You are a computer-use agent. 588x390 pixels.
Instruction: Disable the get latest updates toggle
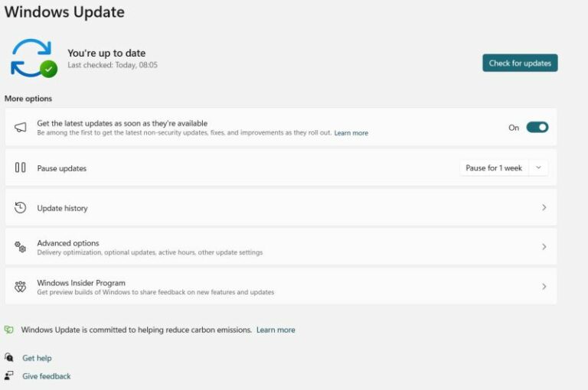(537, 128)
